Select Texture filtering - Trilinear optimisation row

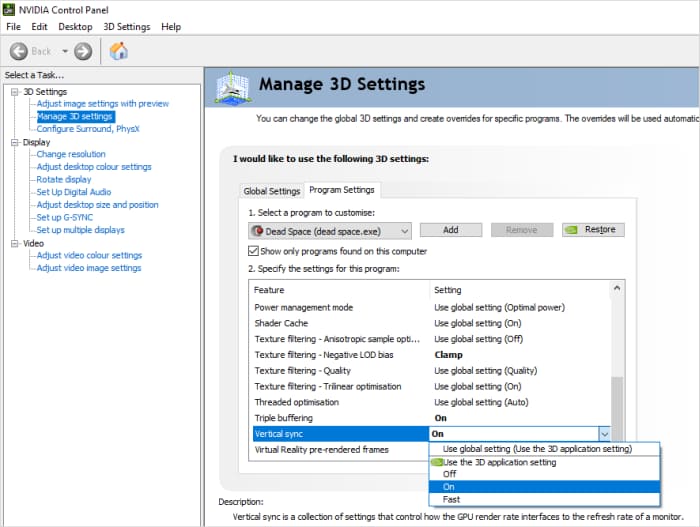click(x=430, y=386)
